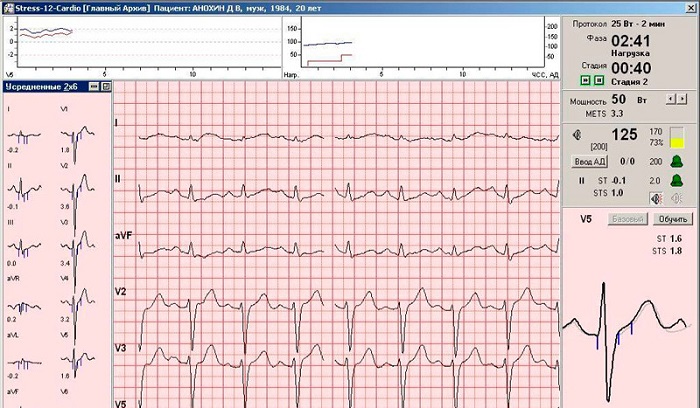Viewport: 700px width, 408px height.
Task: Click the heart rate speaker icon
Action: point(577,136)
